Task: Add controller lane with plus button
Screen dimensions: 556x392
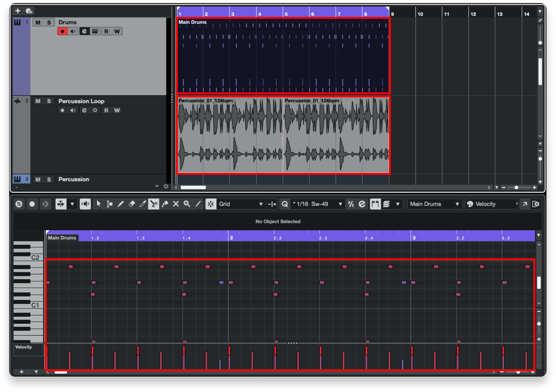Action: tap(21, 372)
